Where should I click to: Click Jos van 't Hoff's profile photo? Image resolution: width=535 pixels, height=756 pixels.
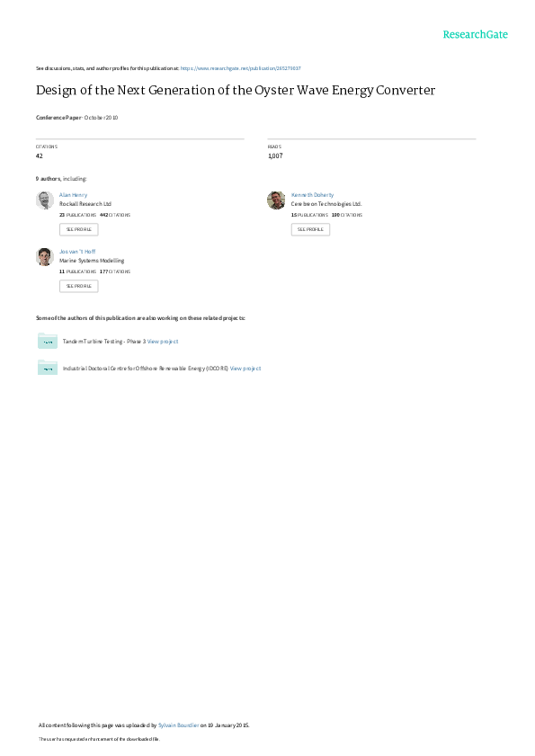(45, 256)
